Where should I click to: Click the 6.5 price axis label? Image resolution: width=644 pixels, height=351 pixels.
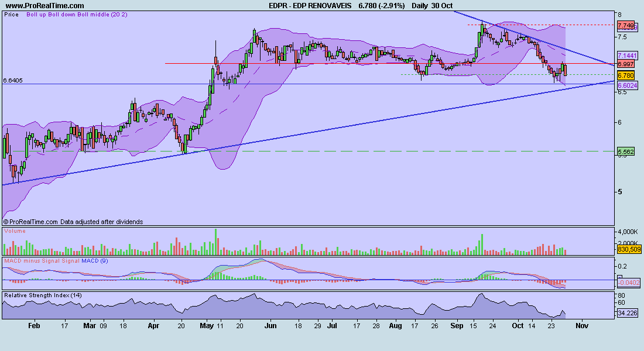(622, 92)
